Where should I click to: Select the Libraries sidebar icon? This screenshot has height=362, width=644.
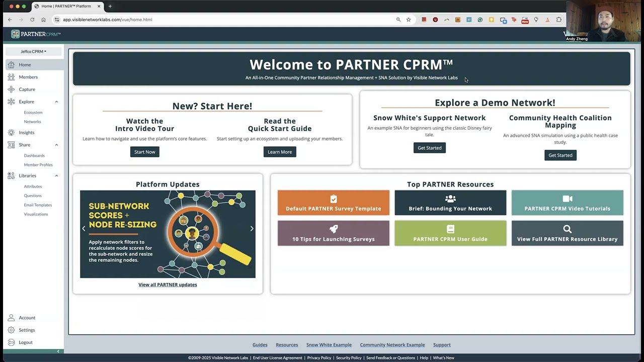pyautogui.click(x=11, y=175)
